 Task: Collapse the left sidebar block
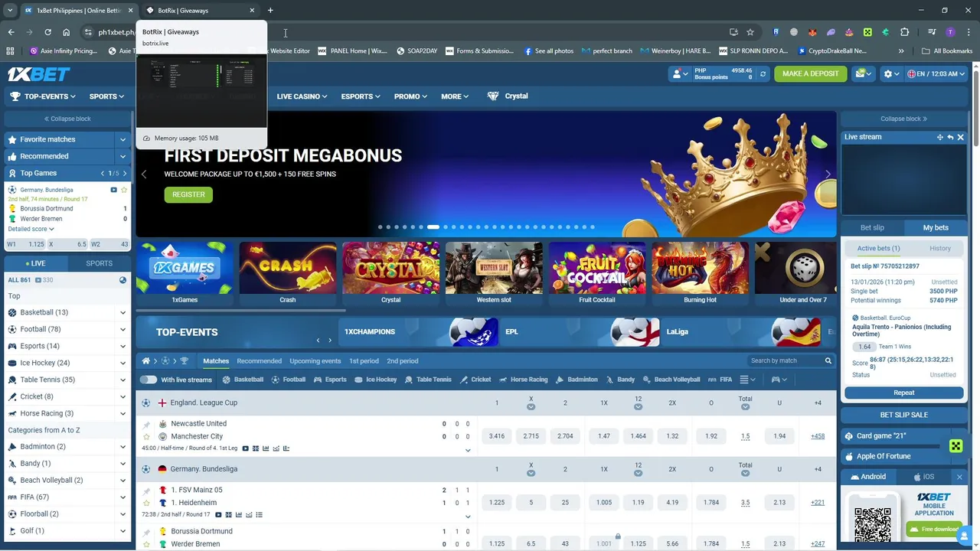click(x=67, y=119)
